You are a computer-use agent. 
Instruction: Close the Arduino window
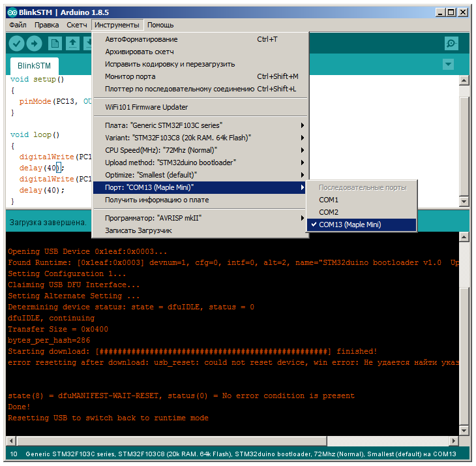[463, 12]
